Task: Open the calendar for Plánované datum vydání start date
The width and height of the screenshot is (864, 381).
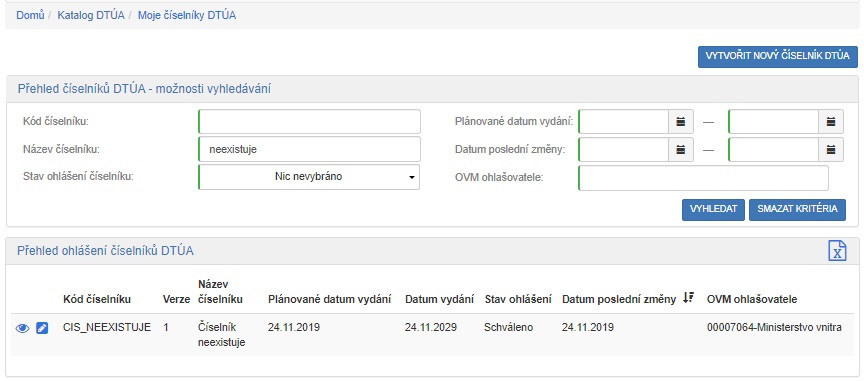Action: coord(681,122)
